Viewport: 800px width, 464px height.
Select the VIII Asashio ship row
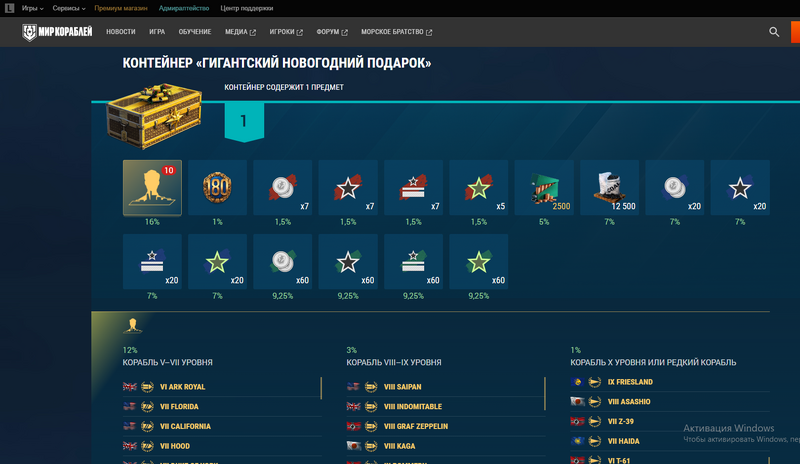pyautogui.click(x=669, y=402)
